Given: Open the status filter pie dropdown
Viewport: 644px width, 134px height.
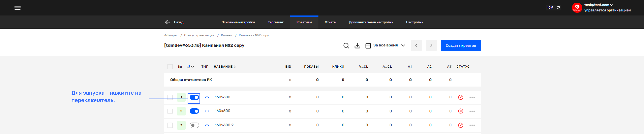Looking at the screenshot, I should click(191, 67).
